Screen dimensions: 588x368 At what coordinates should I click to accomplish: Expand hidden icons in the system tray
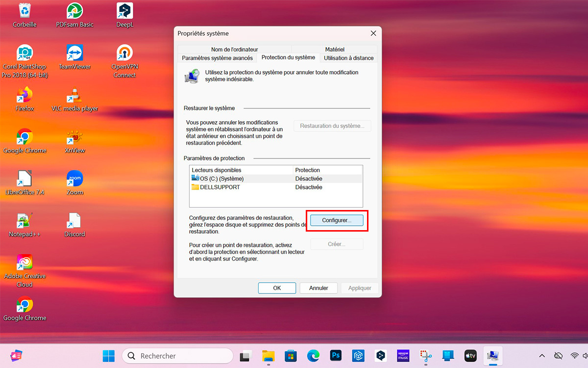coord(541,355)
